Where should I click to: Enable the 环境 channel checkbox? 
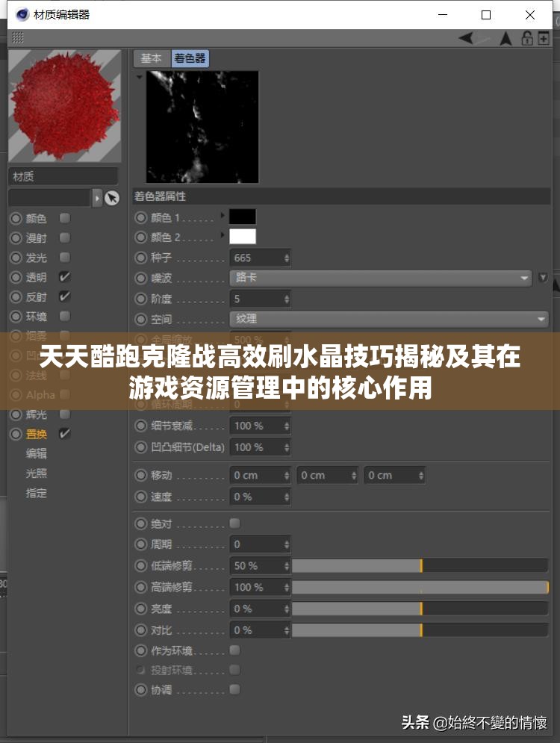tap(65, 316)
